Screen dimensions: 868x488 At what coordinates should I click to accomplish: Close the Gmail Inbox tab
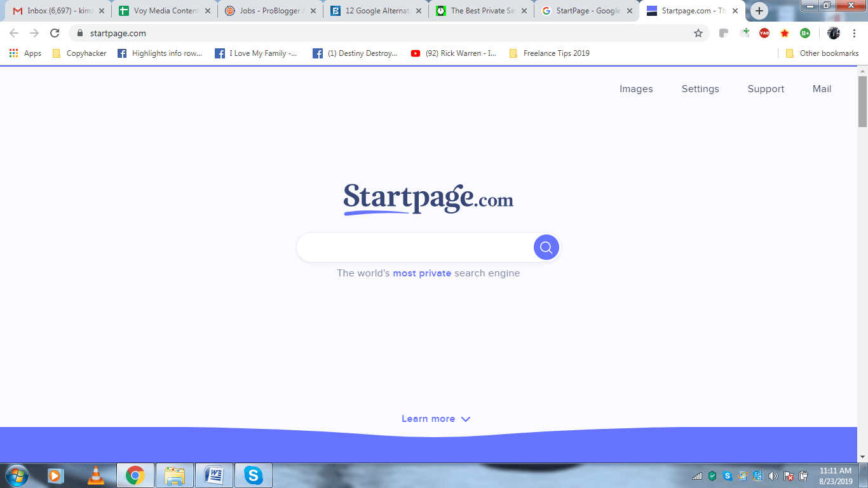[x=101, y=11]
